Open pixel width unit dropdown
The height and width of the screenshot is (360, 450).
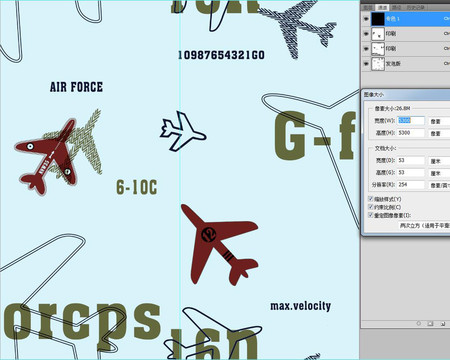439,121
